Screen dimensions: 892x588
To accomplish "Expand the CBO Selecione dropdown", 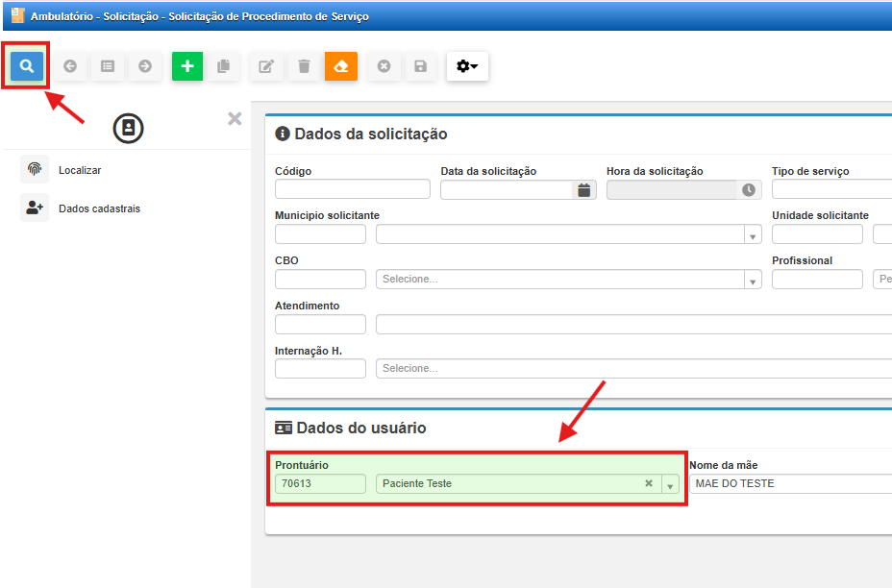I will pos(751,280).
